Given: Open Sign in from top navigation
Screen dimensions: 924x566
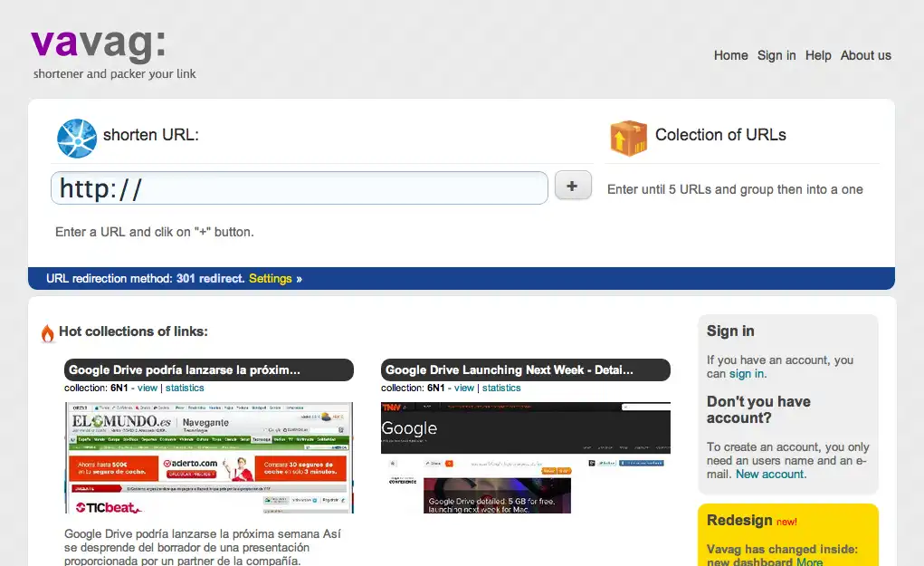Looking at the screenshot, I should pyautogui.click(x=776, y=55).
